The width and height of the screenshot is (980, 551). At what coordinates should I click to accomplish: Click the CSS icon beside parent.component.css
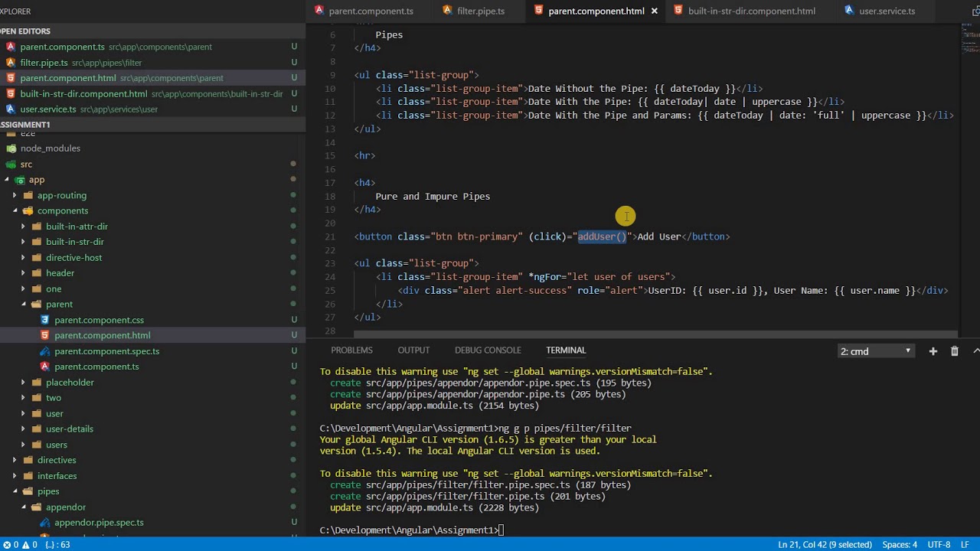coord(44,320)
